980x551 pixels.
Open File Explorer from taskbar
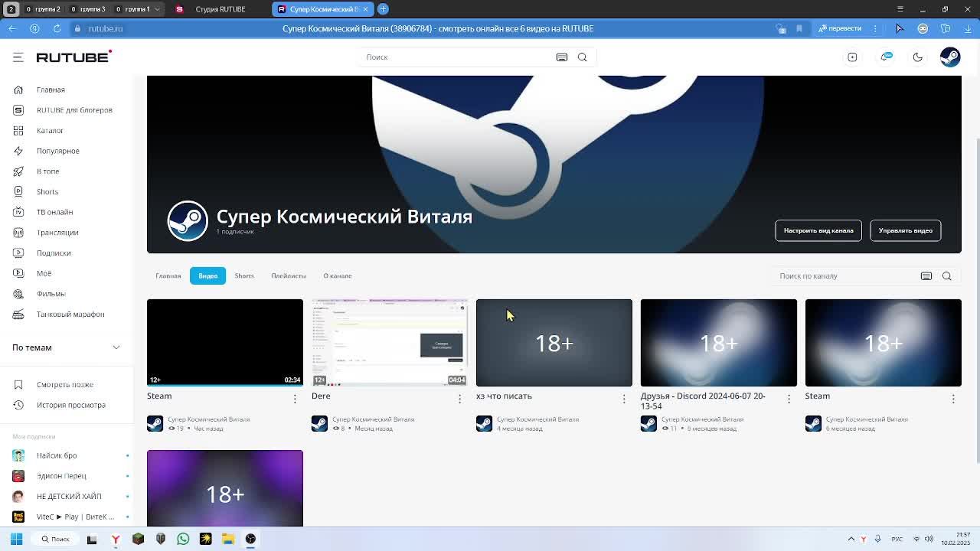pyautogui.click(x=227, y=539)
